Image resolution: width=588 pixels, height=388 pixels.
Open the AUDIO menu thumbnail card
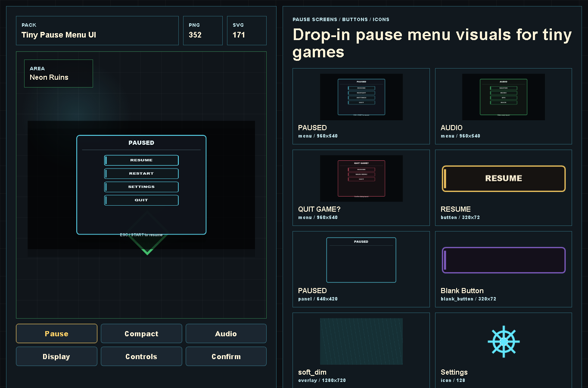tap(504, 106)
